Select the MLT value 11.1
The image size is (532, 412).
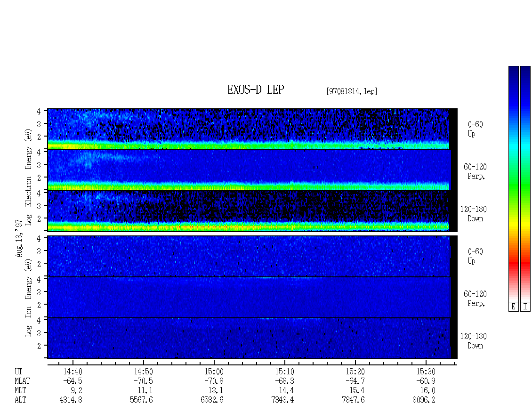pyautogui.click(x=145, y=391)
